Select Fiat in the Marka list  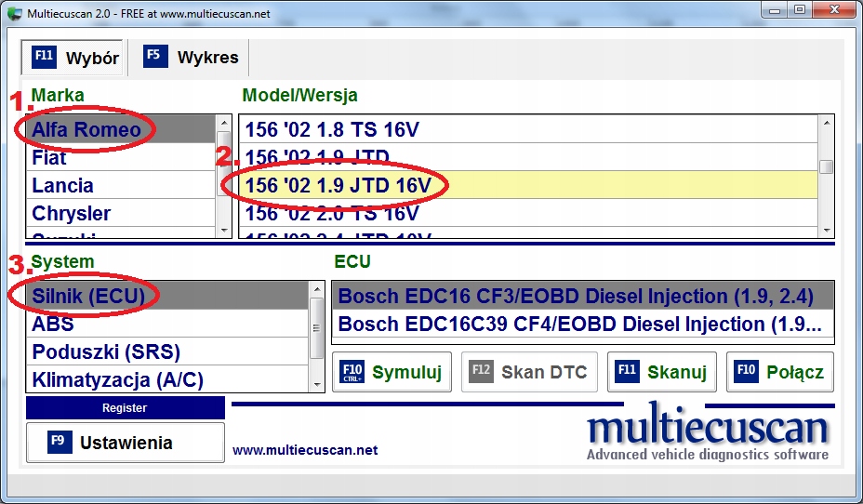(121, 157)
